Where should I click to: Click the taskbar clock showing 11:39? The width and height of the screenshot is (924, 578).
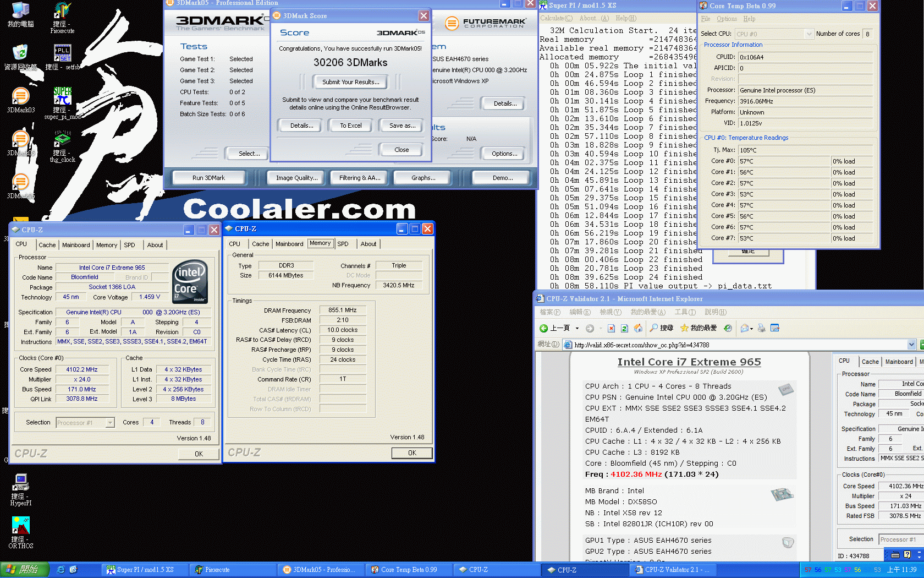pyautogui.click(x=901, y=570)
